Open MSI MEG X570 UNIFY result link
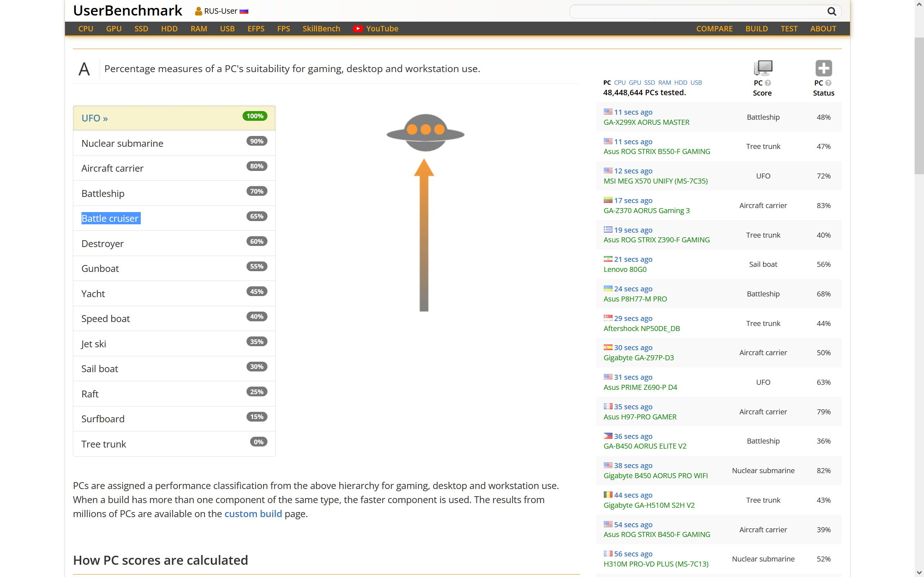Screen dimensions: 924x577 click(x=655, y=181)
